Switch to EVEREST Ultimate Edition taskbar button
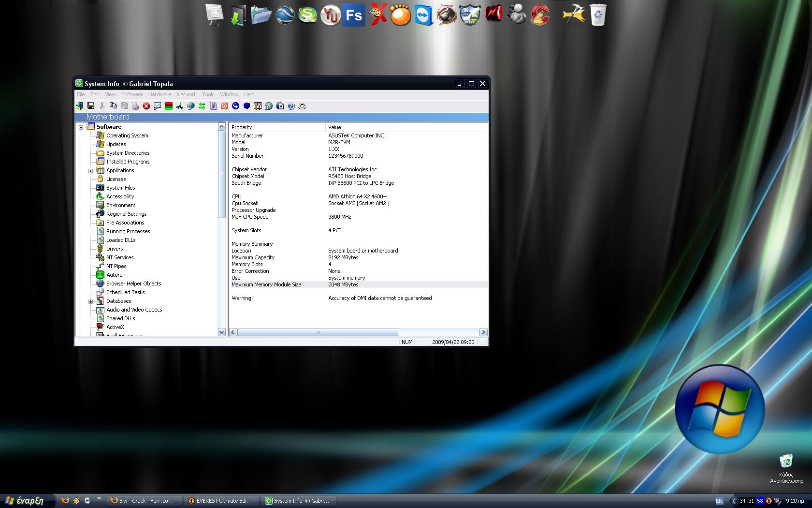This screenshot has height=508, width=812. [221, 501]
